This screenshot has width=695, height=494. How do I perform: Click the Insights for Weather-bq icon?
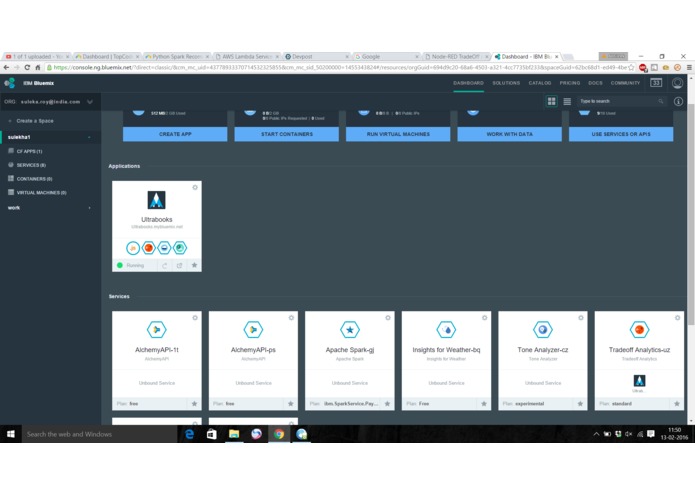[446, 330]
